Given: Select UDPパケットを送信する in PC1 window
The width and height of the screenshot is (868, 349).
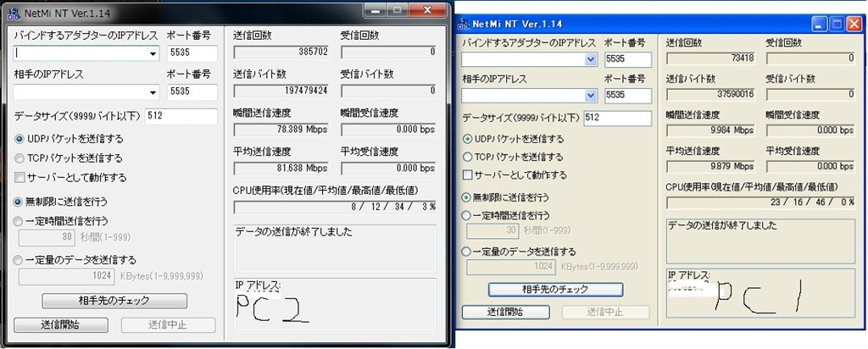Looking at the screenshot, I should pyautogui.click(x=513, y=139).
